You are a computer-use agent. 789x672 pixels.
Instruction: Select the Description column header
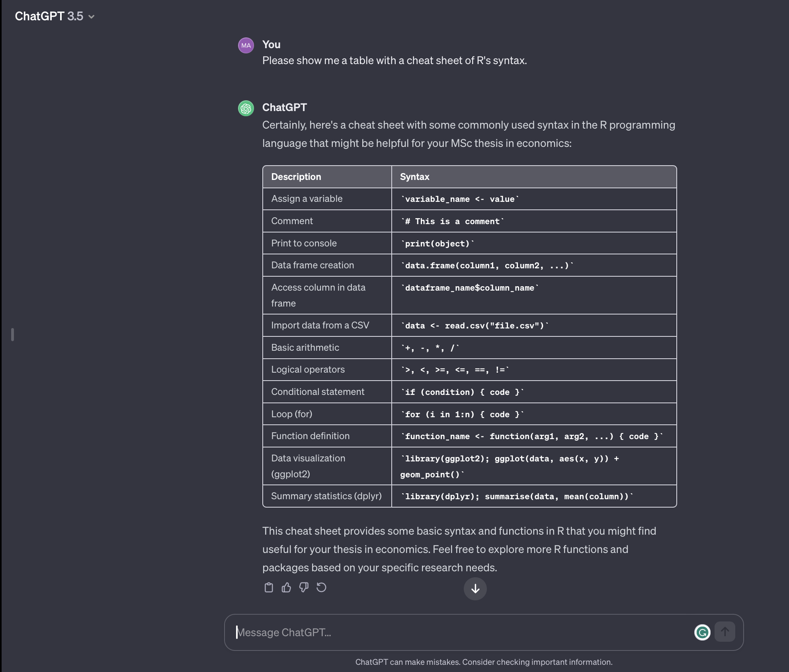(296, 176)
